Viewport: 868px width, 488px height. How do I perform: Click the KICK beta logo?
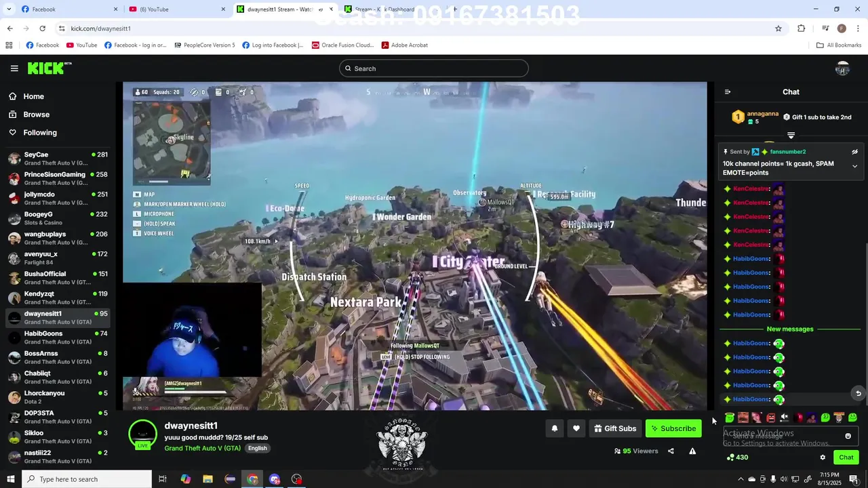click(49, 68)
